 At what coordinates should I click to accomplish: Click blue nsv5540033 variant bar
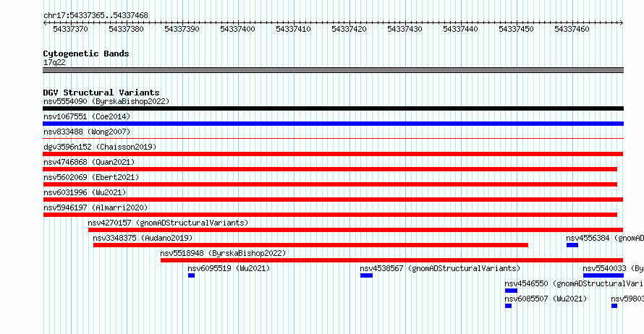603,275
